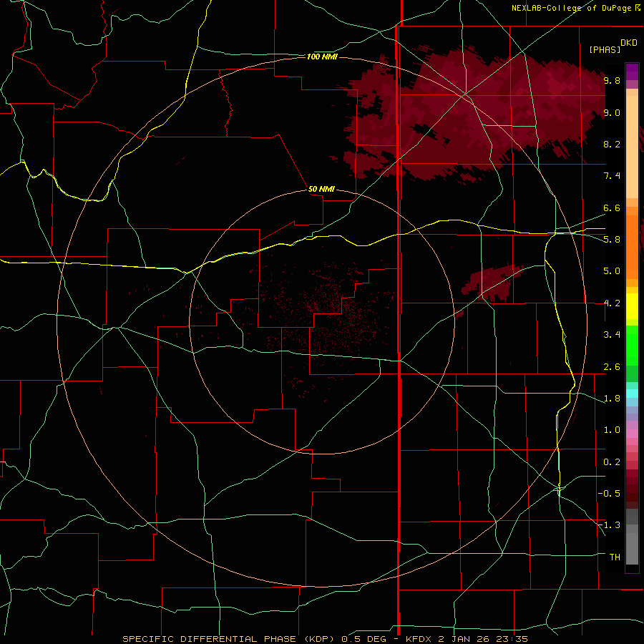Image resolution: width=644 pixels, height=644 pixels.
Task: Select the 8.2 scale value
Action: pos(612,144)
